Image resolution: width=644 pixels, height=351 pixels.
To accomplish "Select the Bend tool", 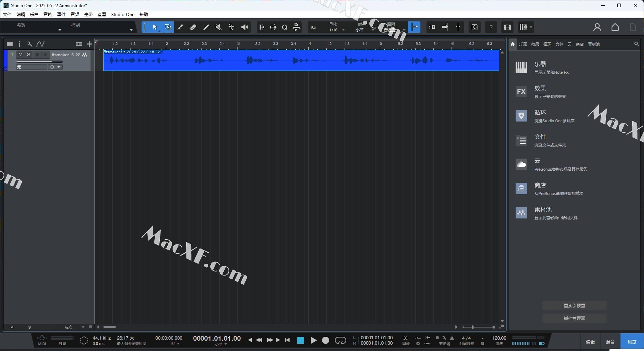I will (231, 27).
